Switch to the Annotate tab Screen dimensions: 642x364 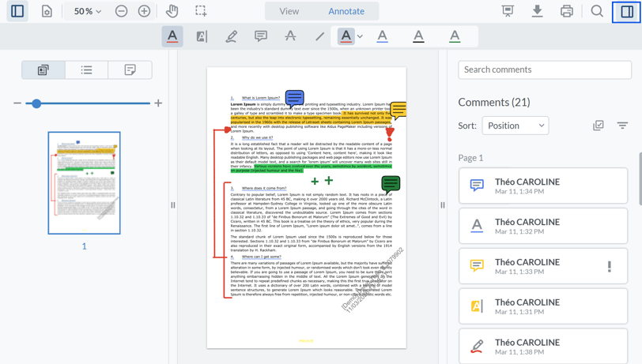coord(346,12)
